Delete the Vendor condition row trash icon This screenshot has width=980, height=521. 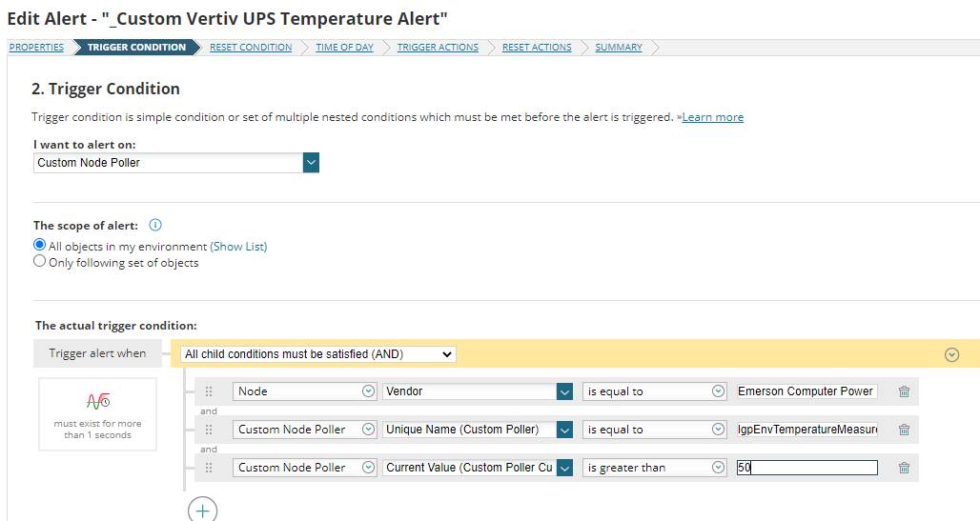pyautogui.click(x=904, y=391)
